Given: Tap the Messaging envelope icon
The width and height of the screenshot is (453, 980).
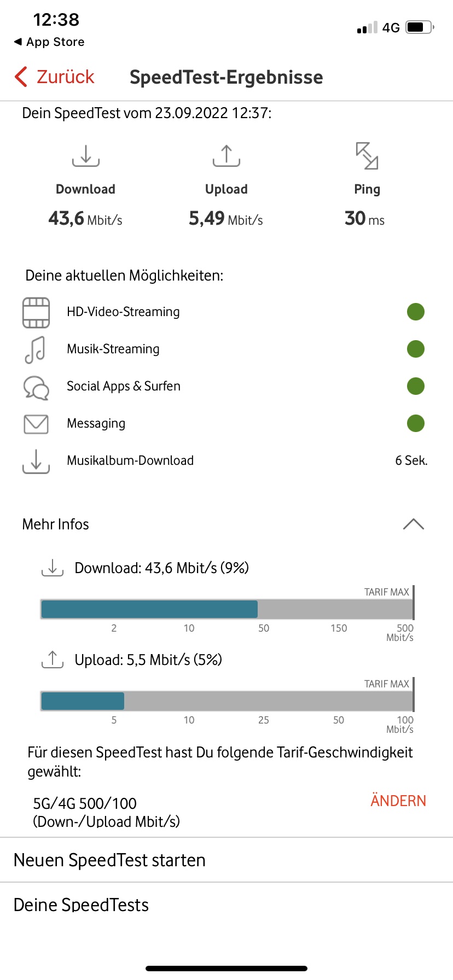Looking at the screenshot, I should (36, 424).
